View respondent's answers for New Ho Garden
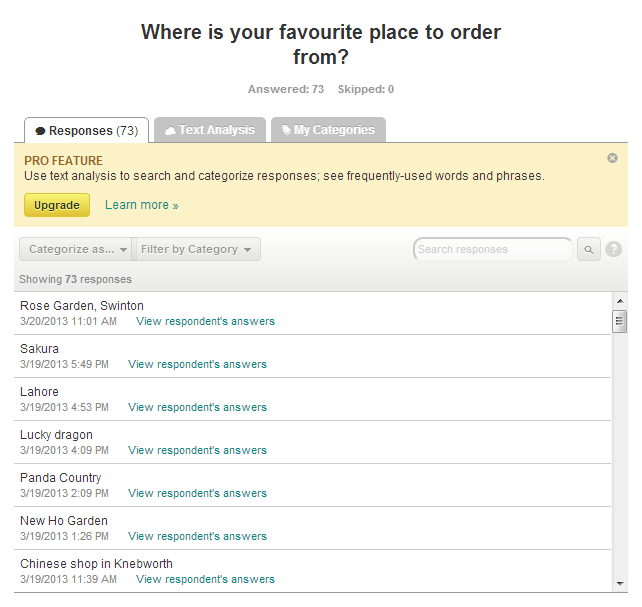The height and width of the screenshot is (607, 642). coord(197,536)
